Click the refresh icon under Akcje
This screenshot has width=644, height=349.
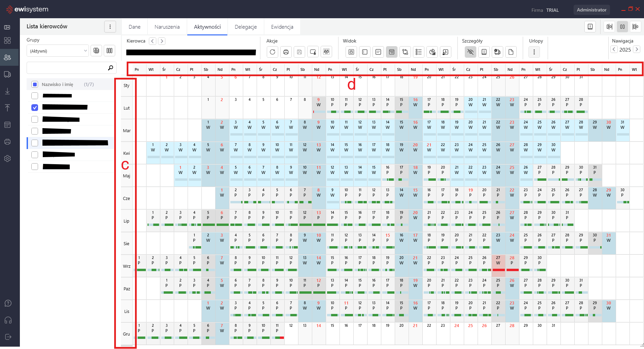pyautogui.click(x=272, y=52)
